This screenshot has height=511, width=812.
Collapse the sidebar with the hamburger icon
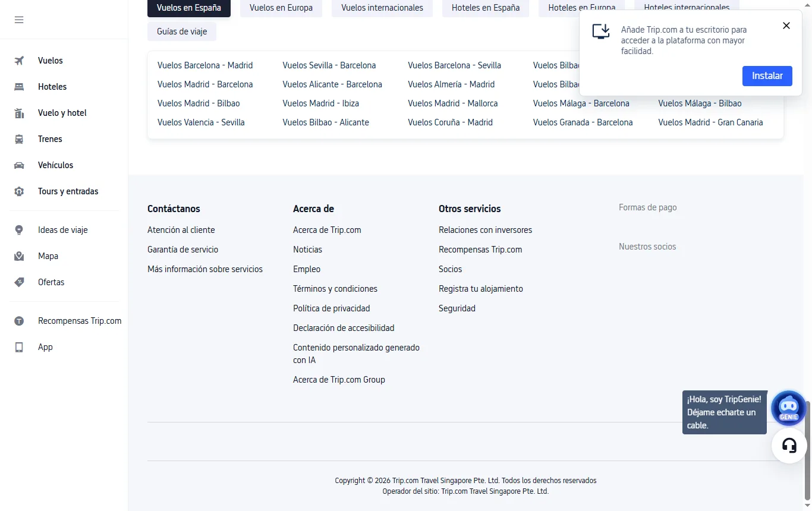click(19, 20)
